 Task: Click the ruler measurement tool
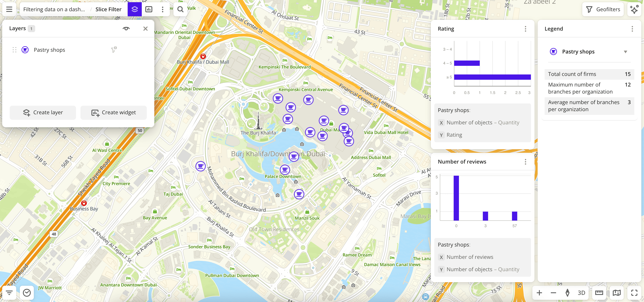(599, 293)
